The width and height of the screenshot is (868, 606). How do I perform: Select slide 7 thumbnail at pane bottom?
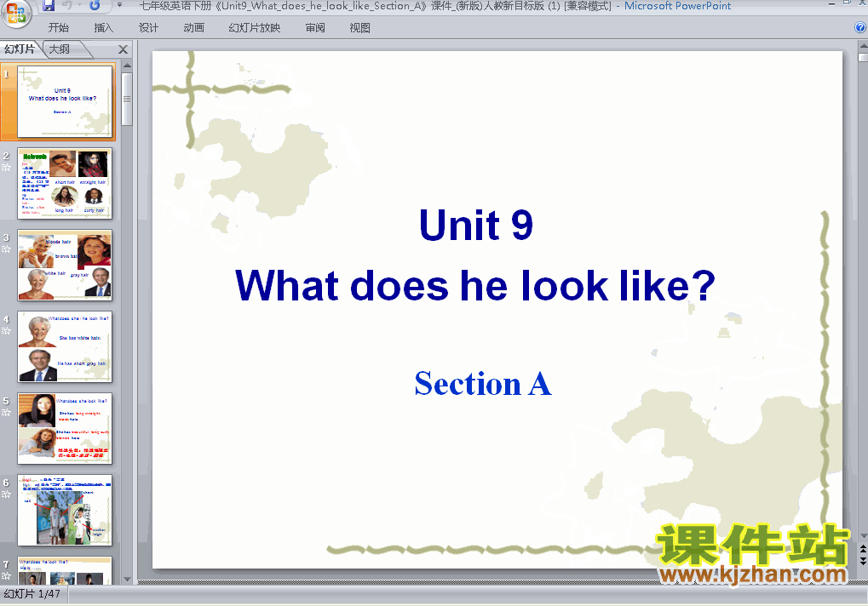click(65, 570)
